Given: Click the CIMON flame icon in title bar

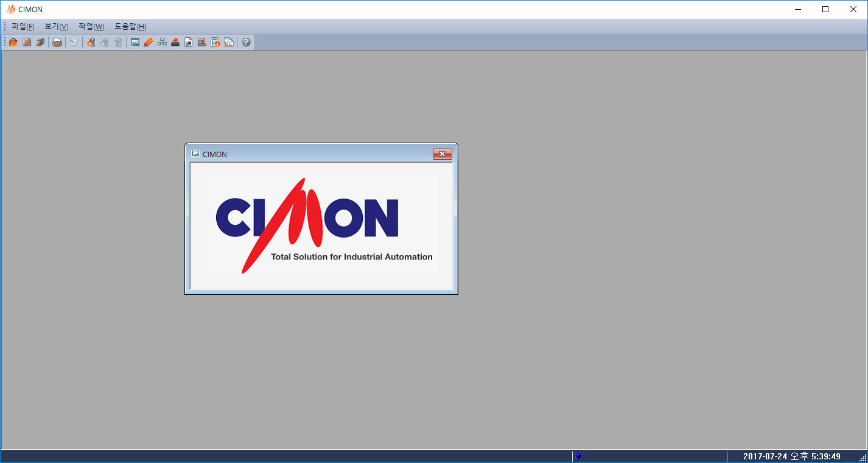Looking at the screenshot, I should click(10, 9).
